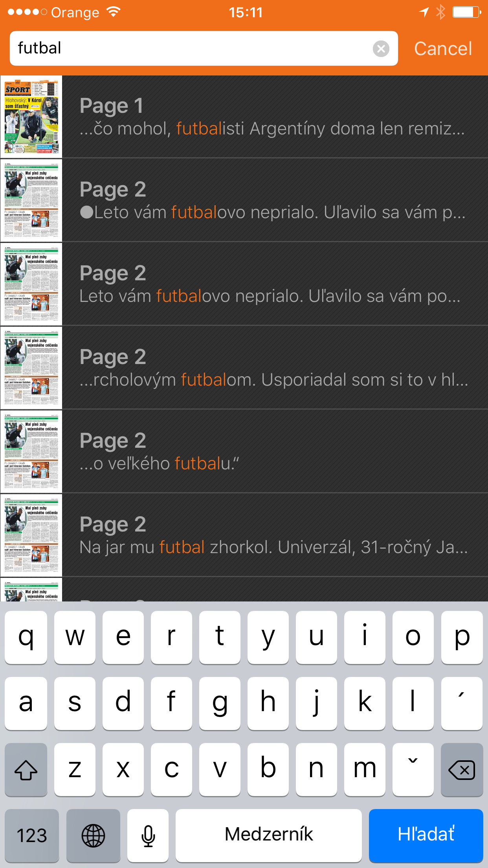Tap the Shift key

pyautogui.click(x=26, y=769)
